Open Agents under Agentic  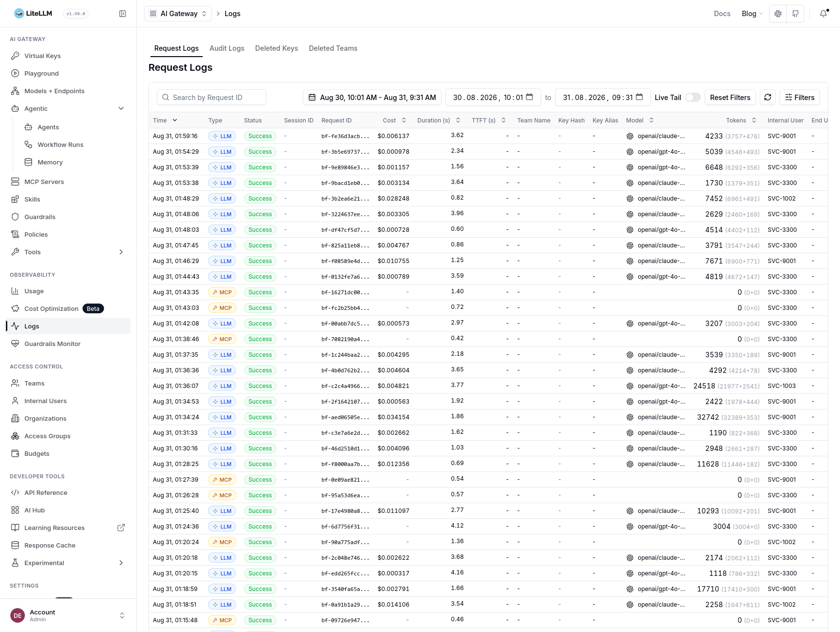[x=75, y=127]
